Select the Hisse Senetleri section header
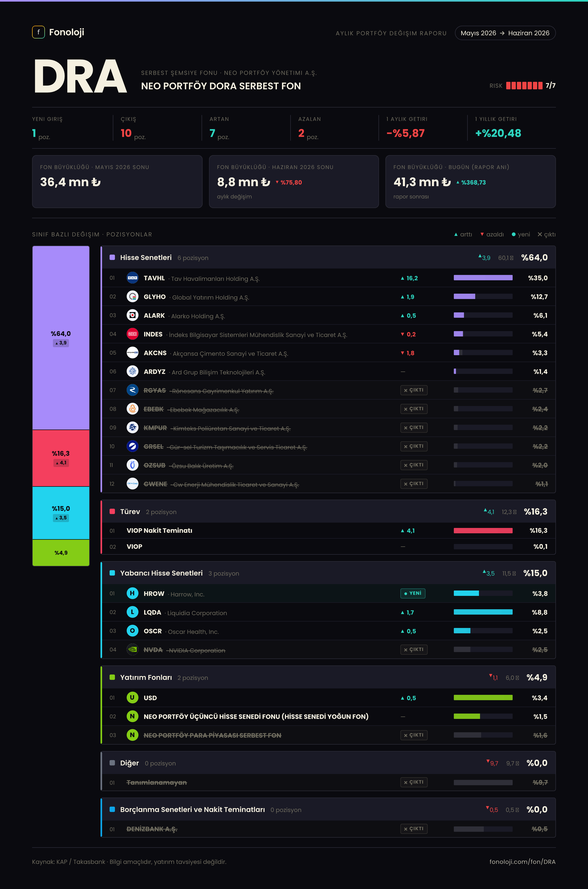This screenshot has width=588, height=889. point(329,257)
